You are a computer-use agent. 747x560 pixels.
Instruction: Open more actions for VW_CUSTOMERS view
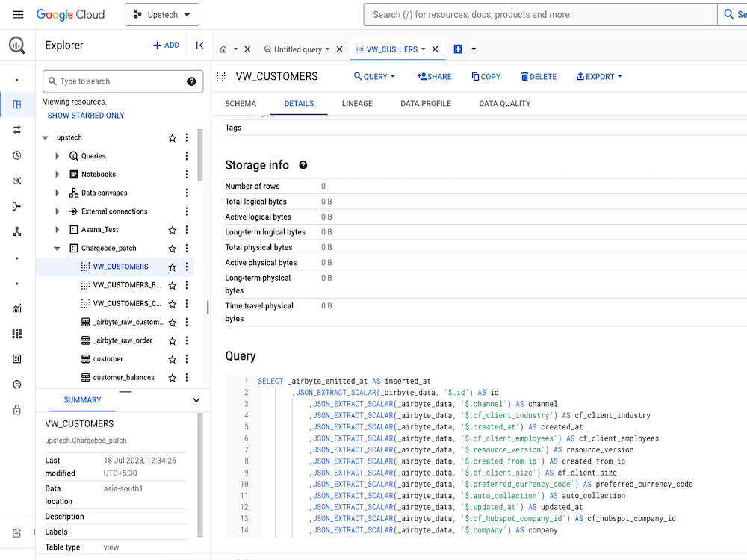pos(187,267)
